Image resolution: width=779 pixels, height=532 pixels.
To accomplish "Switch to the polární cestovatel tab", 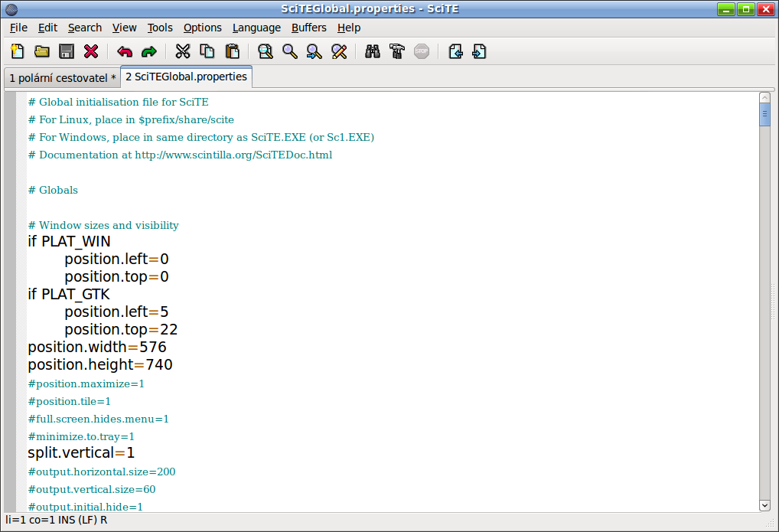I will (63, 78).
